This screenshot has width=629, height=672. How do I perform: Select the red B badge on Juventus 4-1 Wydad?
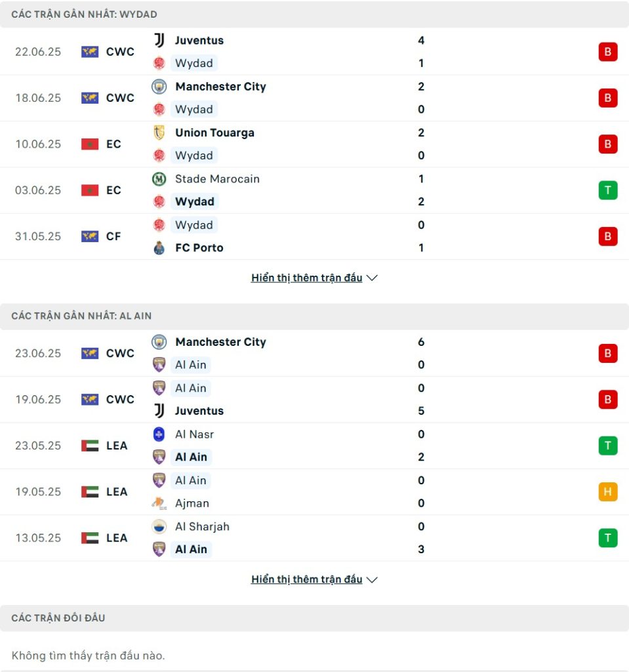click(607, 52)
